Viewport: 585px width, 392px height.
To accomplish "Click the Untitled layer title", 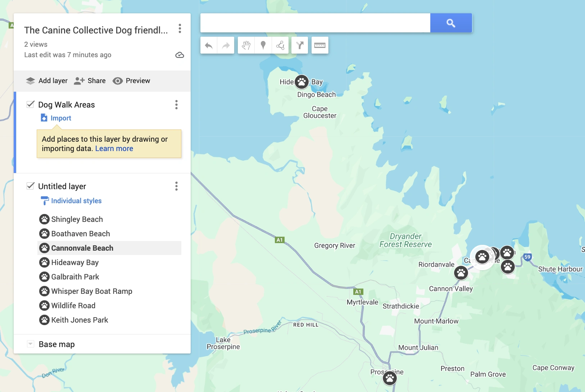I will tap(62, 186).
